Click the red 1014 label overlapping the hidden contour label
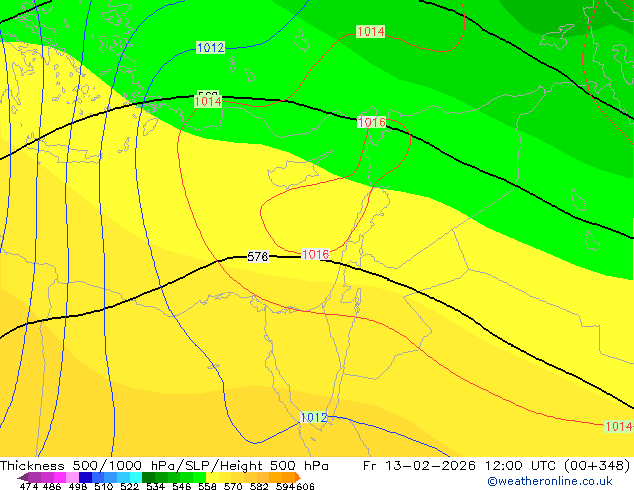 click(x=208, y=101)
